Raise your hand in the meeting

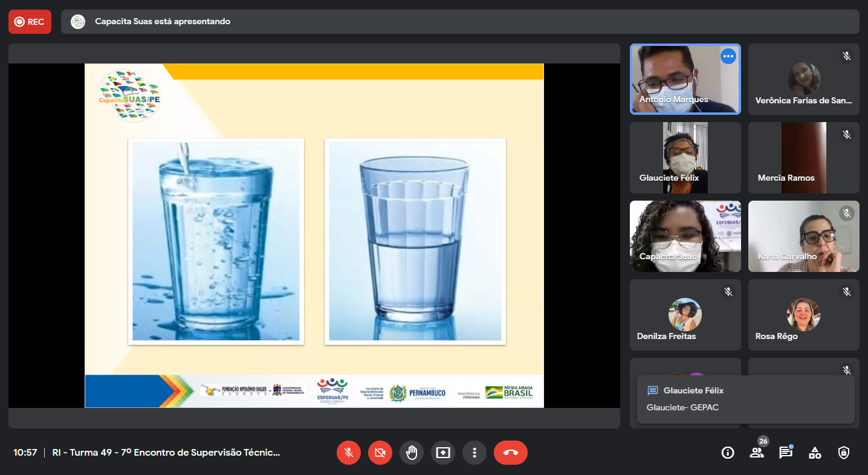412,453
